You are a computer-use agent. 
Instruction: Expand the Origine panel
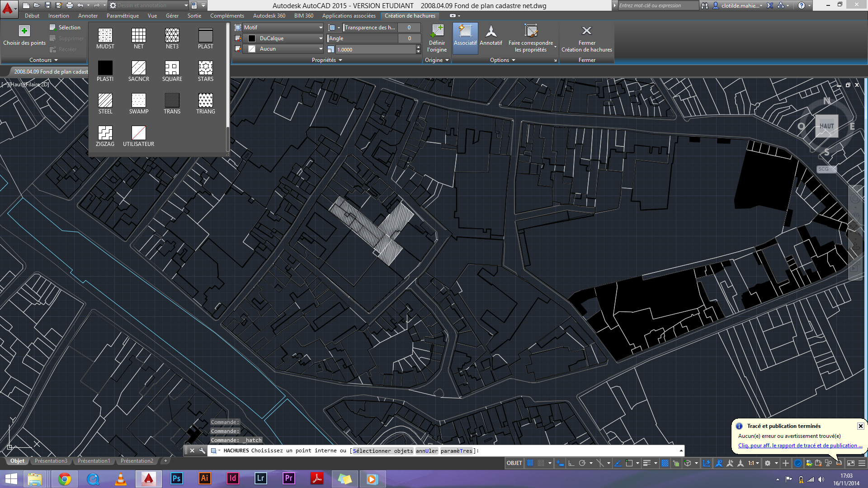437,60
